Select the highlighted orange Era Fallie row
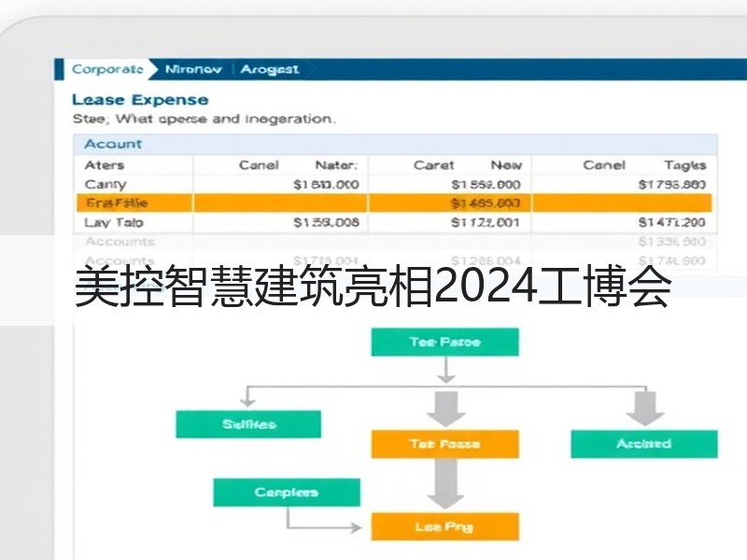 [394, 203]
